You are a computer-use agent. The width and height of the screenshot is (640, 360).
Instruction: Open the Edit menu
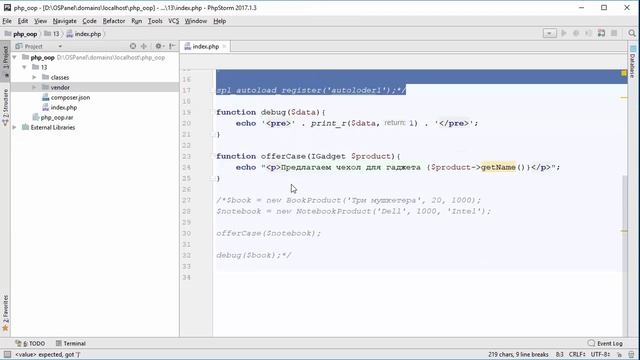(x=23, y=21)
